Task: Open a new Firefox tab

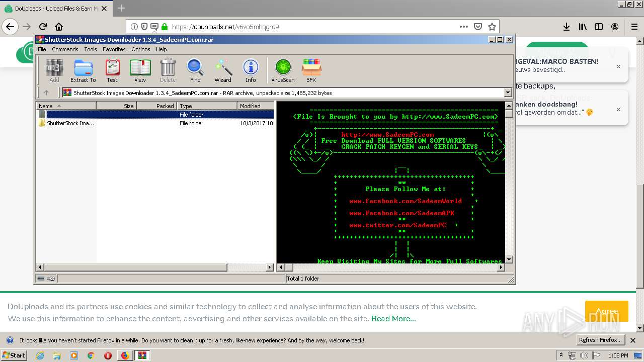Action: click(x=121, y=9)
